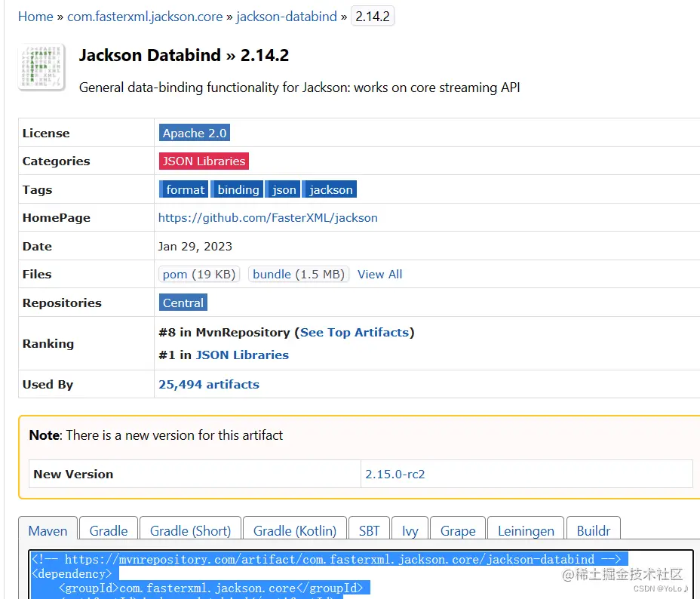This screenshot has width=700, height=599.
Task: Click the Jackson Databind logo thumbnail
Action: click(41, 67)
